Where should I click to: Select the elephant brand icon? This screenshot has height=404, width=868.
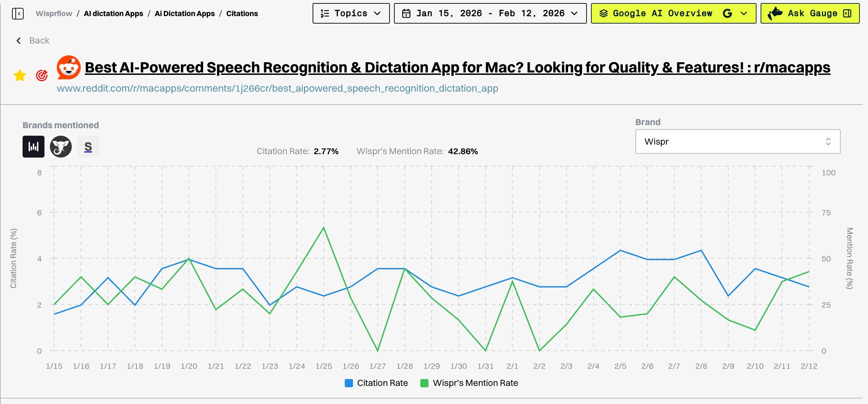point(61,147)
